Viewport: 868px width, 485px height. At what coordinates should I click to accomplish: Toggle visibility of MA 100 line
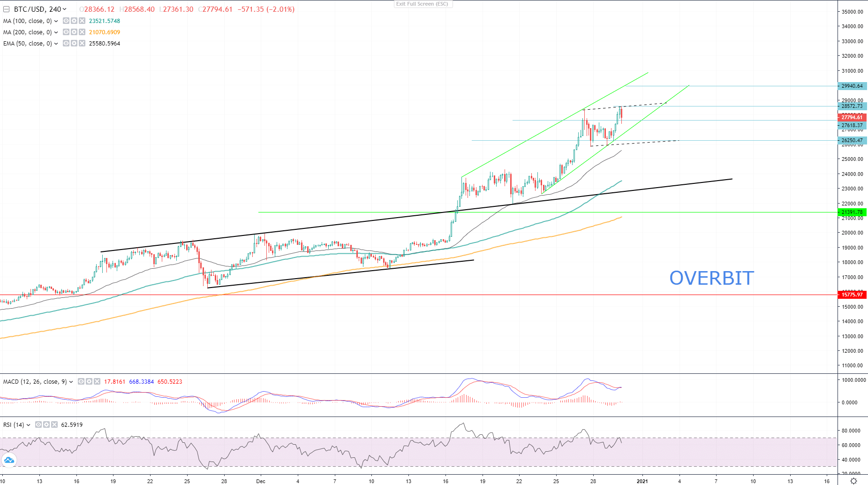pos(66,21)
